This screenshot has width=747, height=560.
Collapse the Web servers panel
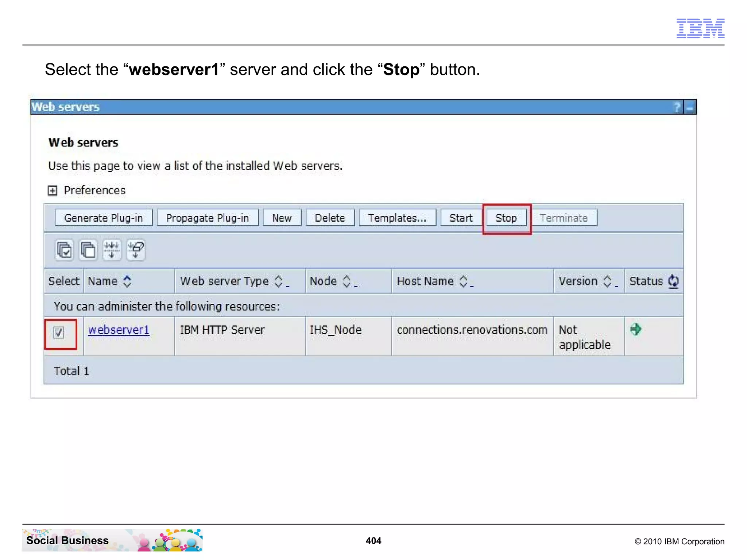pos(690,108)
